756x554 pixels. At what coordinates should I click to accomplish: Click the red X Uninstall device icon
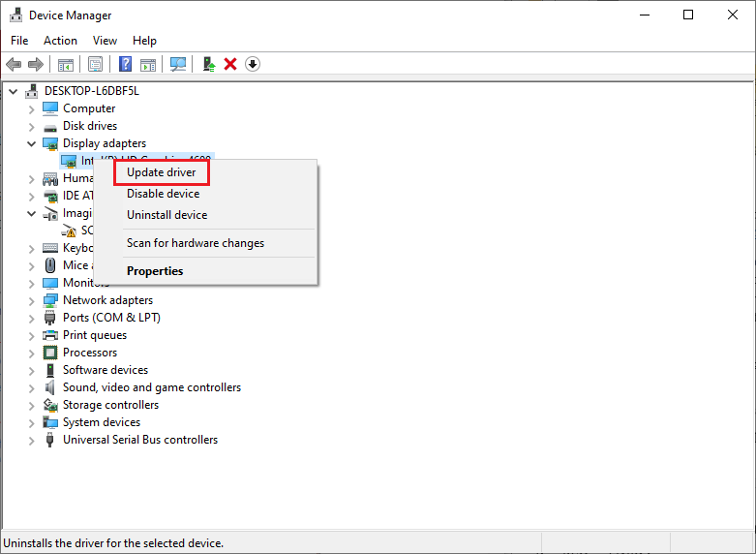tap(230, 64)
